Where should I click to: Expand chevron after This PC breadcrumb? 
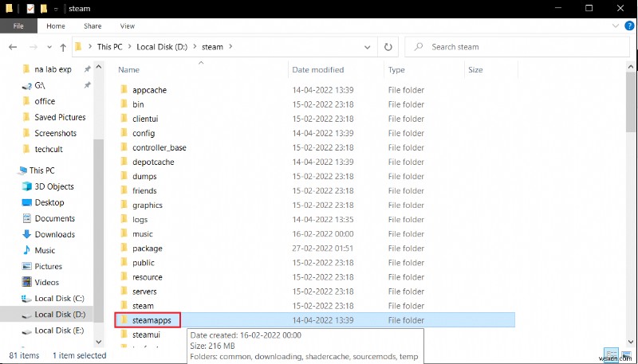(x=129, y=47)
